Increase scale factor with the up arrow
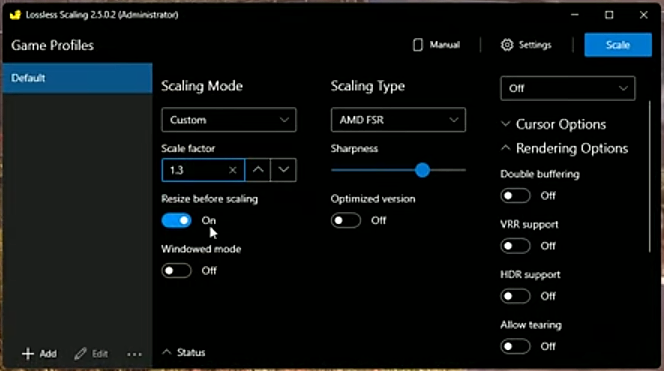The width and height of the screenshot is (664, 371). tap(258, 170)
